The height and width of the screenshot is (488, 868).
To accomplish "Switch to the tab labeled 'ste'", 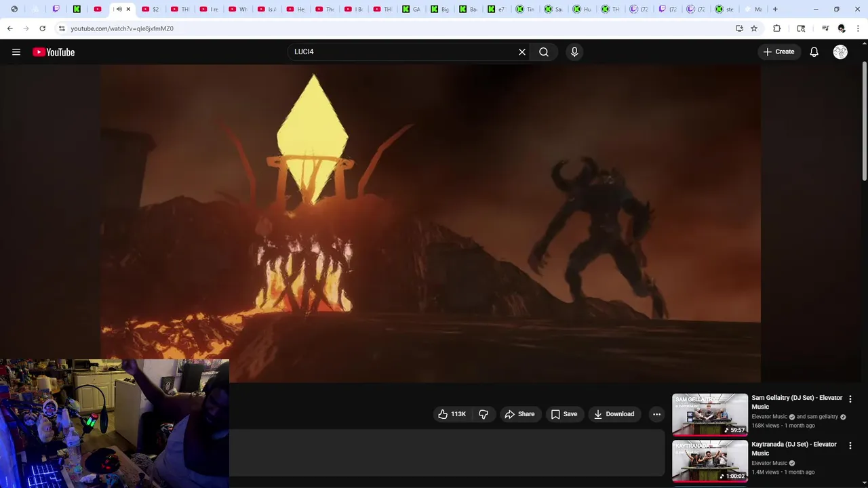I will click(724, 9).
